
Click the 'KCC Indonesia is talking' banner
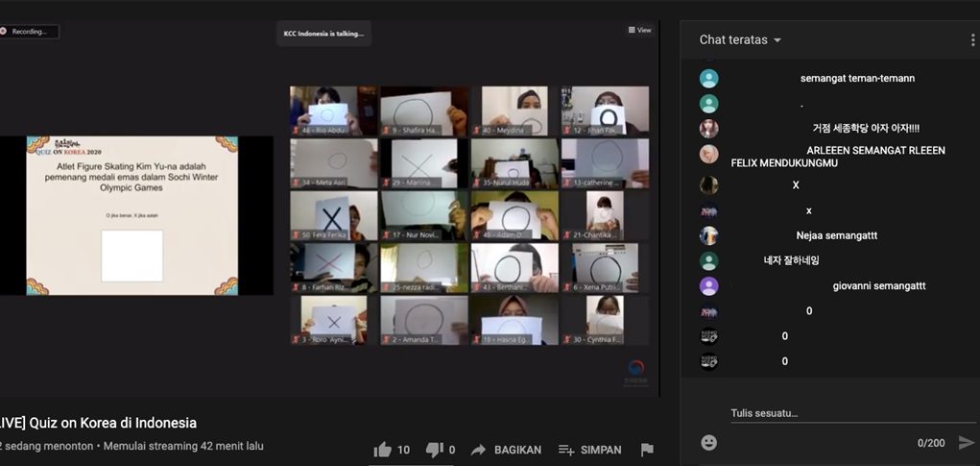tap(323, 34)
